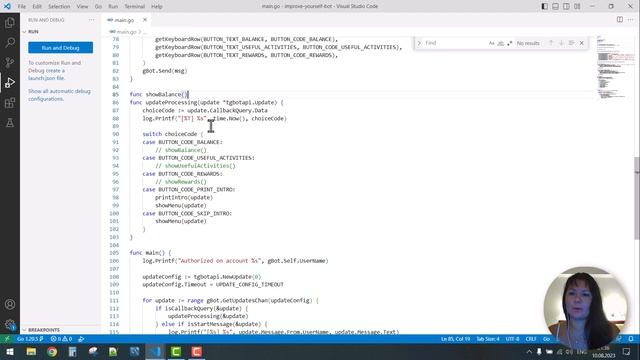Open the Windows Start menu
Viewport: 640px width, 360px height.
tap(10, 351)
